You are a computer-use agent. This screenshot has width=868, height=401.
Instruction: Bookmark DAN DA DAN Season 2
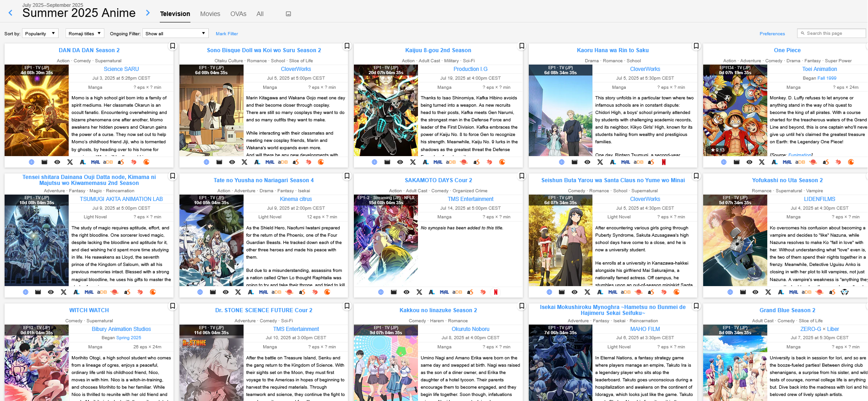point(173,46)
